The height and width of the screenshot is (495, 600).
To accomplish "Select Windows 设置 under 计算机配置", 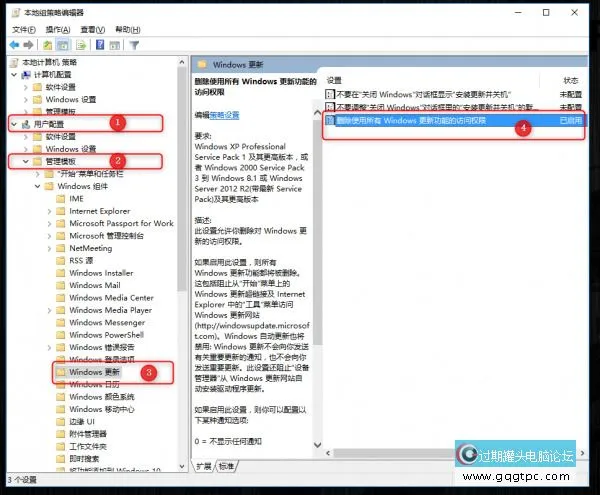I will tap(71, 99).
